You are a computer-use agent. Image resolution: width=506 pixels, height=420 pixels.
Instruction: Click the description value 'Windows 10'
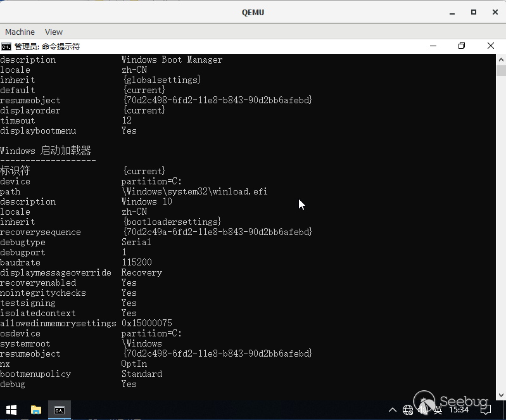[147, 201]
